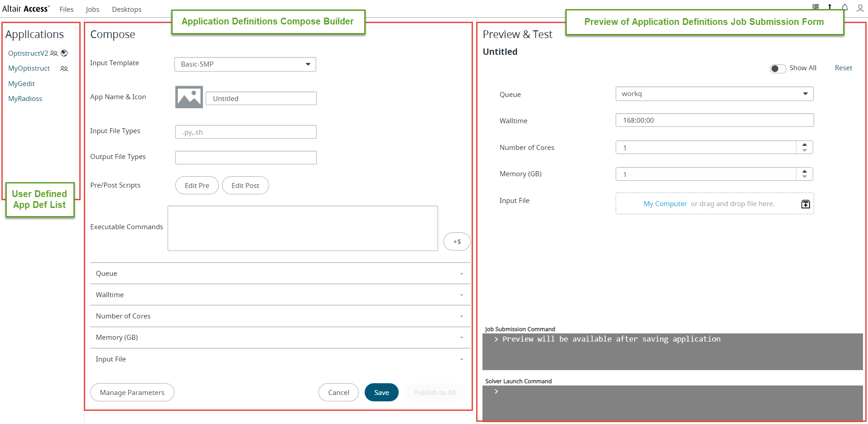Open the Queue workq dropdown in preview
The width and height of the screenshot is (868, 424).
(714, 94)
